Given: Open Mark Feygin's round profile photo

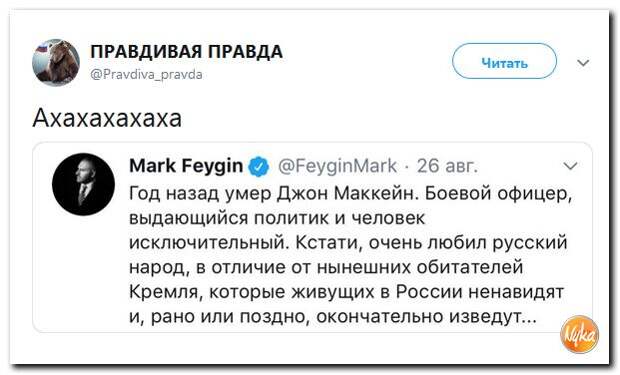Looking at the screenshot, I should coord(83,184).
